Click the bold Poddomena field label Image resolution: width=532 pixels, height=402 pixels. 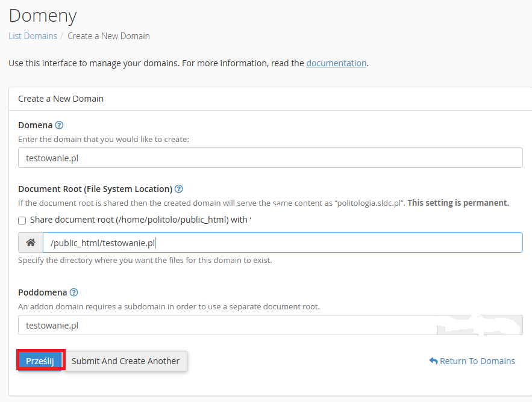coord(42,292)
